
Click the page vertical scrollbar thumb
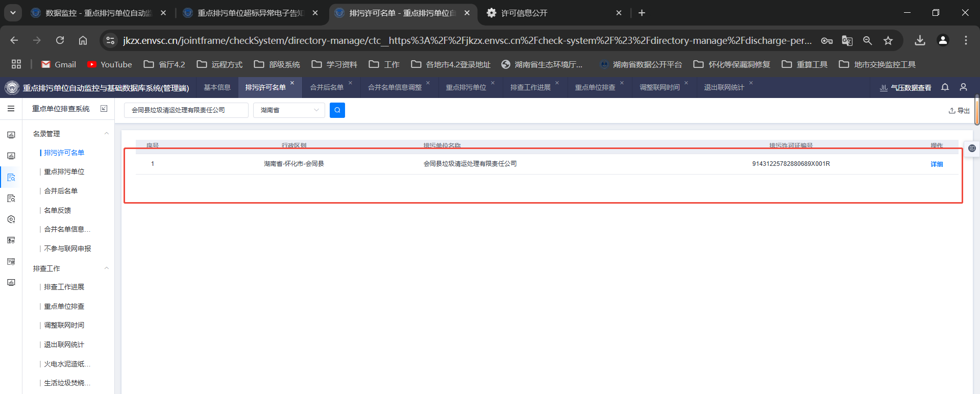pos(977,110)
